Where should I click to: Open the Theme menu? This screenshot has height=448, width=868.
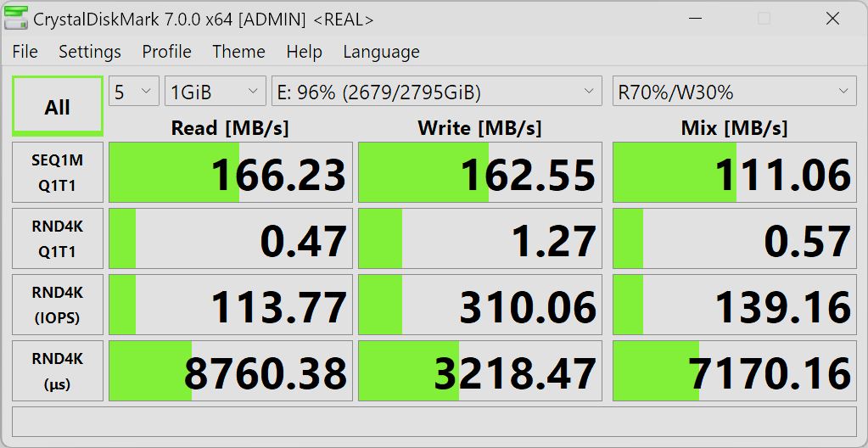point(238,52)
